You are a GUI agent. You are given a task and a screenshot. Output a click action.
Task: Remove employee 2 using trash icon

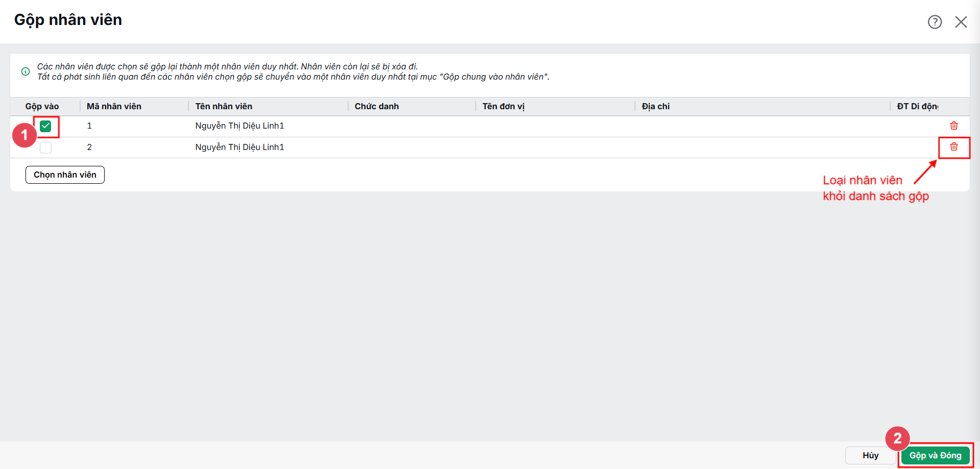click(953, 147)
